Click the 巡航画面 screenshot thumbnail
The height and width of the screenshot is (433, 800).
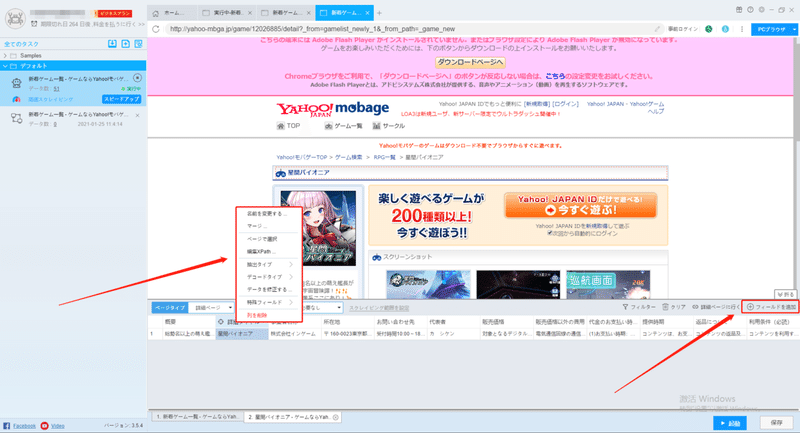click(x=608, y=285)
